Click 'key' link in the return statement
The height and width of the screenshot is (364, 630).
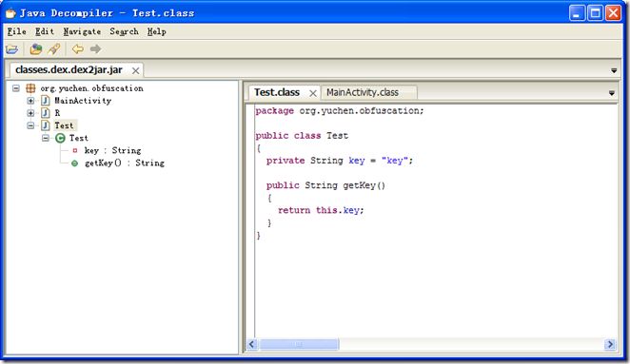pos(351,211)
